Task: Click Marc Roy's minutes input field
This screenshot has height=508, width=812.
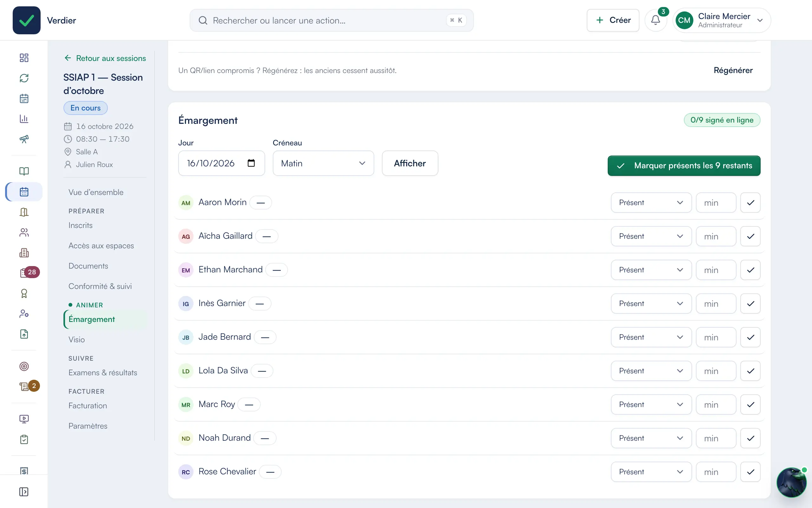Action: (716, 404)
